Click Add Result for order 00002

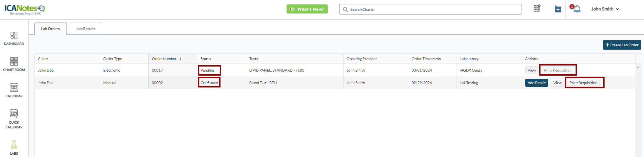pyautogui.click(x=536, y=83)
